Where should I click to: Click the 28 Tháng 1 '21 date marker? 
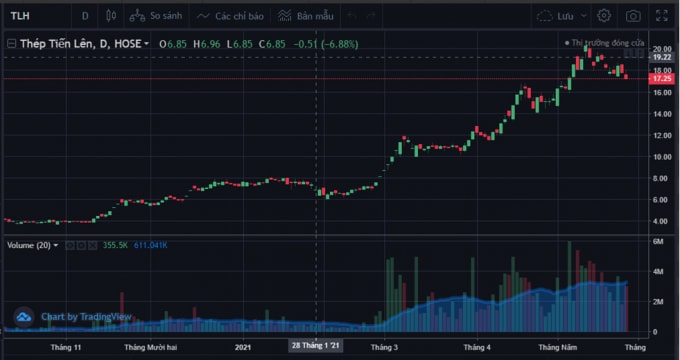point(315,346)
